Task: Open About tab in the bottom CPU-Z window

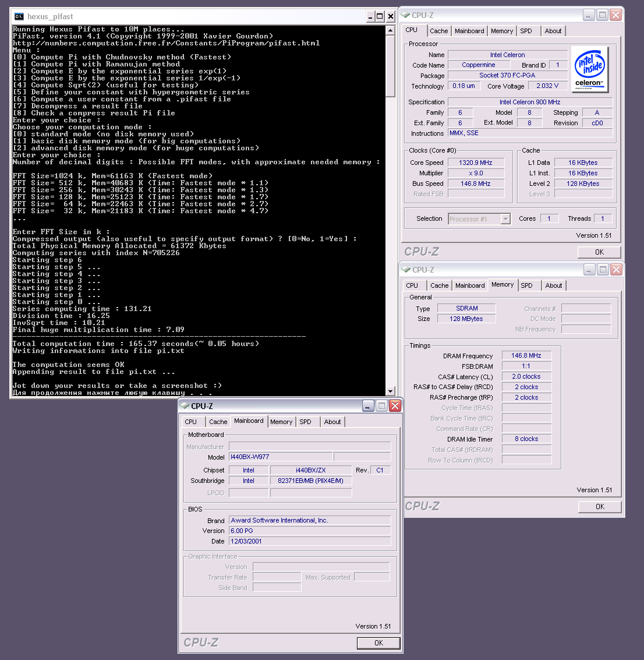Action: coord(332,422)
